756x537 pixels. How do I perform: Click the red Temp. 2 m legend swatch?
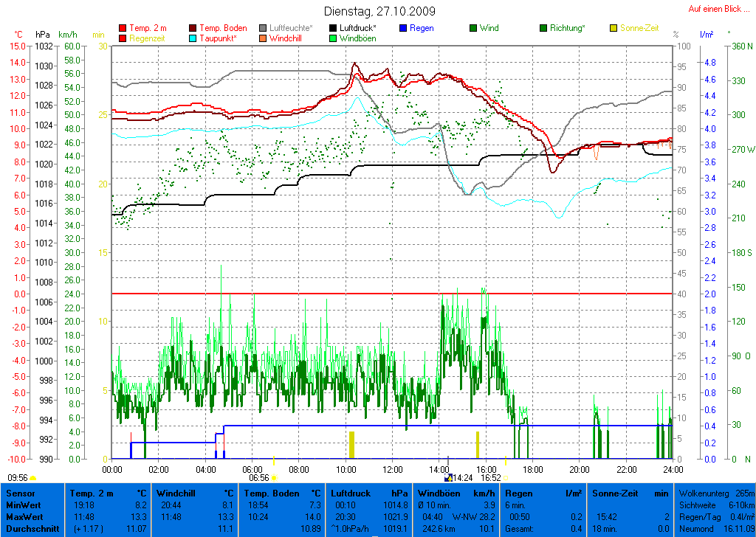[123, 28]
